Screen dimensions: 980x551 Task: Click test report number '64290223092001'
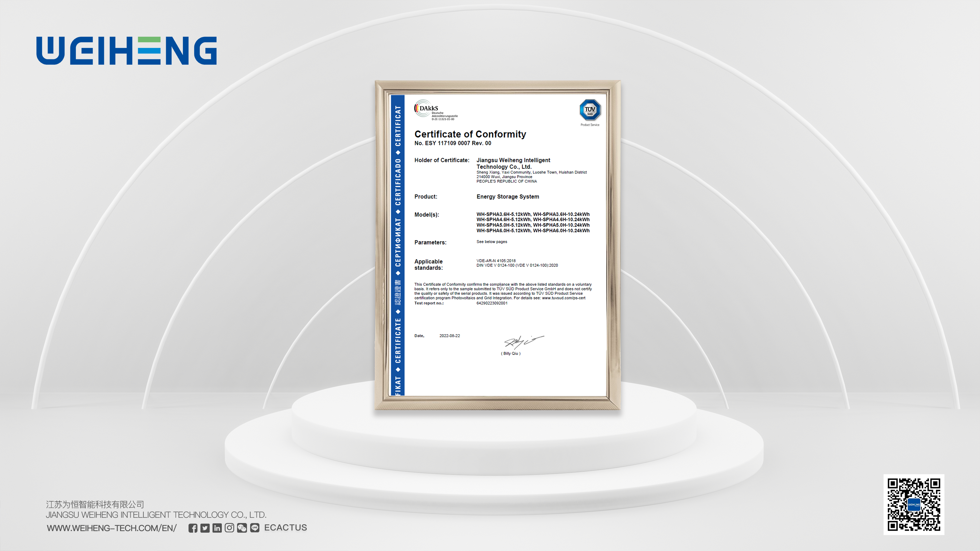point(492,303)
